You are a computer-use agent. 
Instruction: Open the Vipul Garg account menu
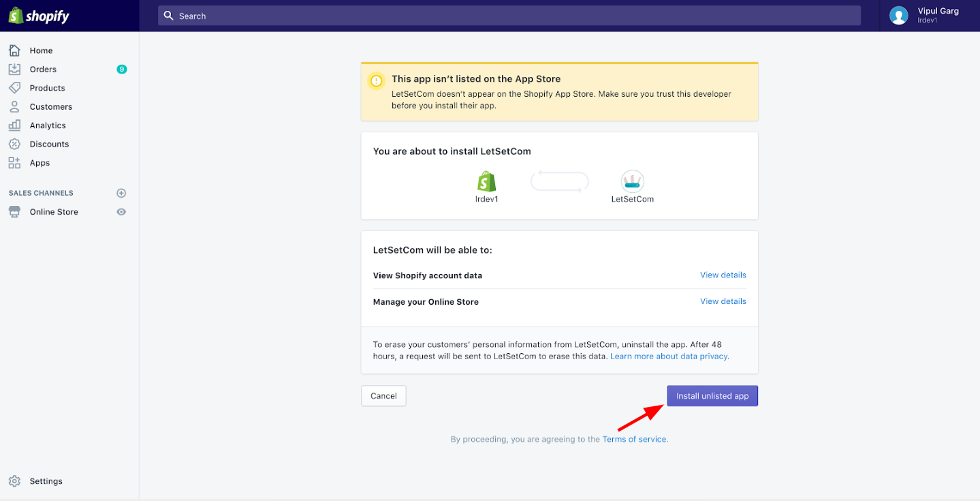[x=930, y=16]
